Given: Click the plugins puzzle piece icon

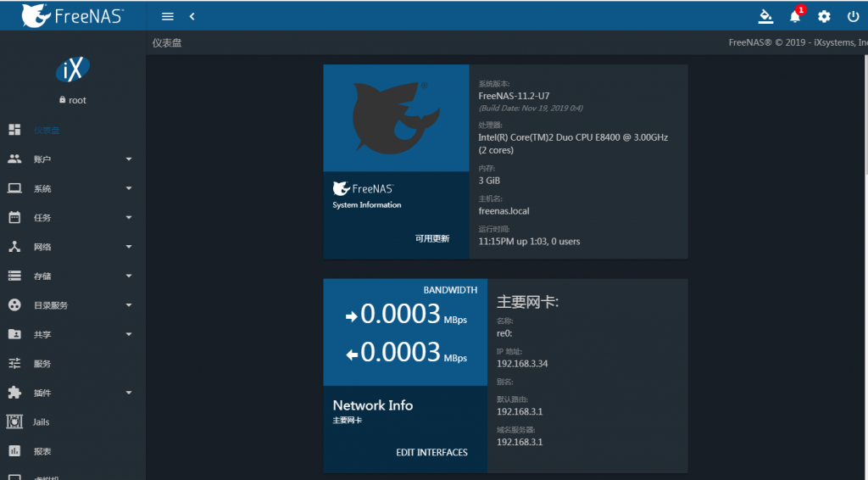Looking at the screenshot, I should pyautogui.click(x=14, y=393).
